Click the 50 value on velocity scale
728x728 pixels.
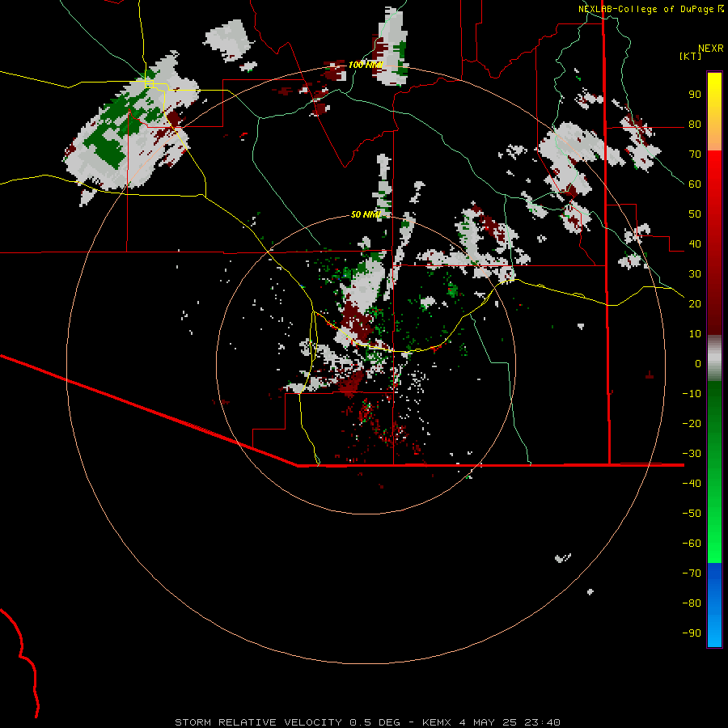pos(695,214)
